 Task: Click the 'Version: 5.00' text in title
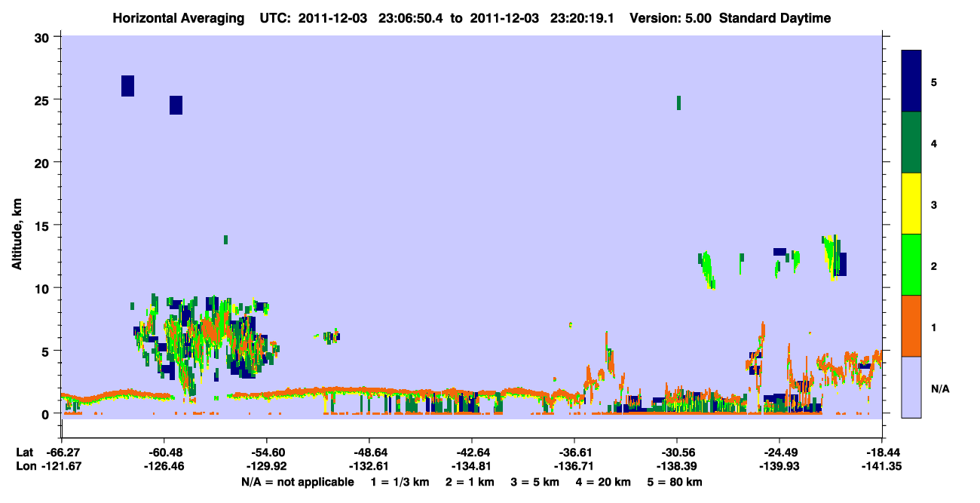coord(671,18)
